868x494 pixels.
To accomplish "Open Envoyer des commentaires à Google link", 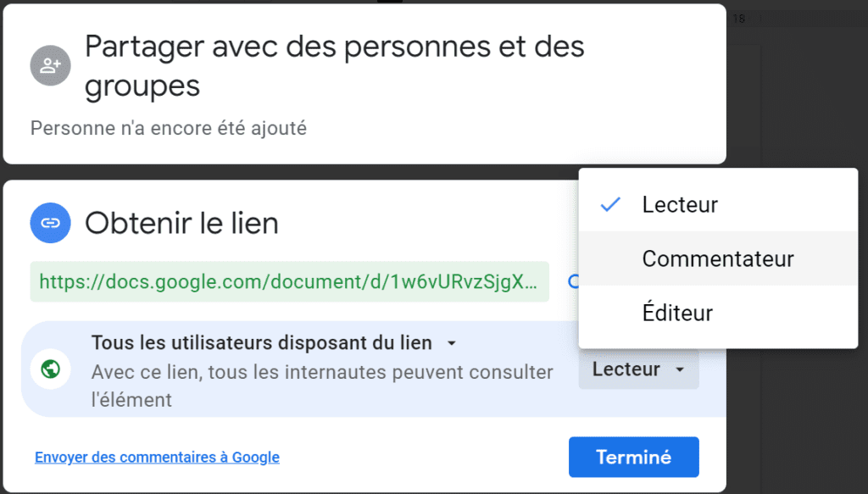I will 157,458.
